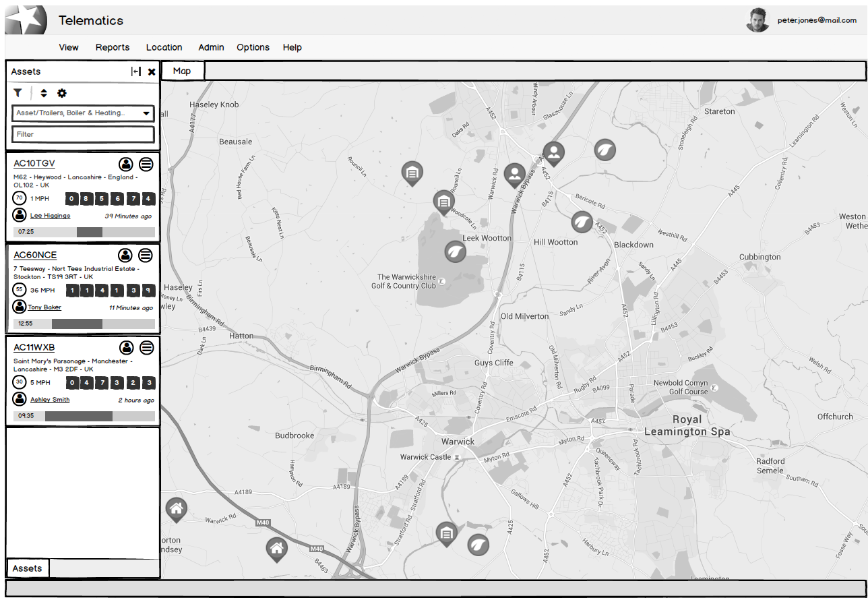The image size is (868, 602).
Task: Select the Map tab
Action: point(182,71)
